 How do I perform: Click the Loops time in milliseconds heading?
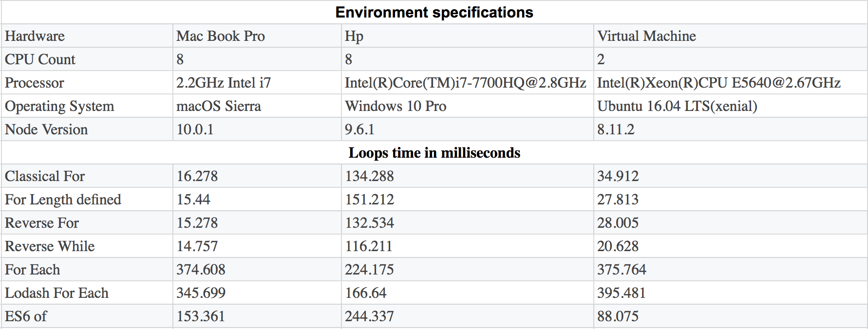(x=434, y=152)
